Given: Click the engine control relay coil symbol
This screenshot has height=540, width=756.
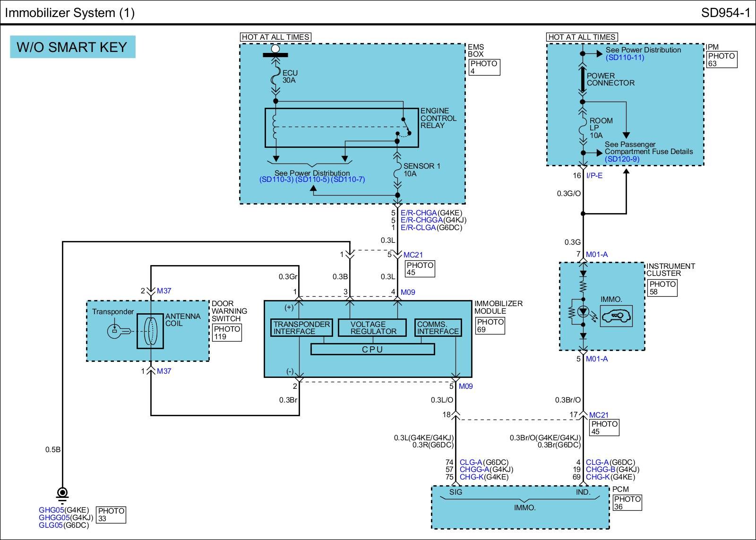Looking at the screenshot, I should click(275, 127).
